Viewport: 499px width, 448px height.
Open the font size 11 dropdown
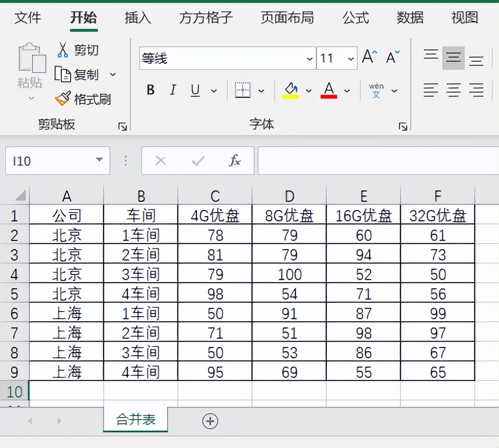coord(351,58)
